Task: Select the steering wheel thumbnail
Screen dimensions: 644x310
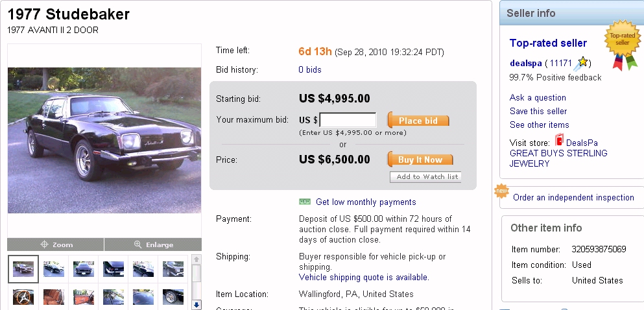Action: [x=23, y=297]
